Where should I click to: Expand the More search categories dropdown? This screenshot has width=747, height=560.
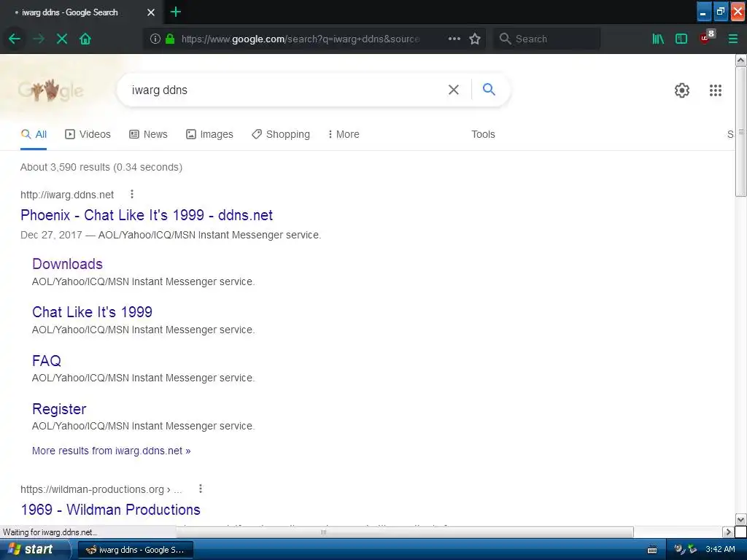pyautogui.click(x=344, y=134)
